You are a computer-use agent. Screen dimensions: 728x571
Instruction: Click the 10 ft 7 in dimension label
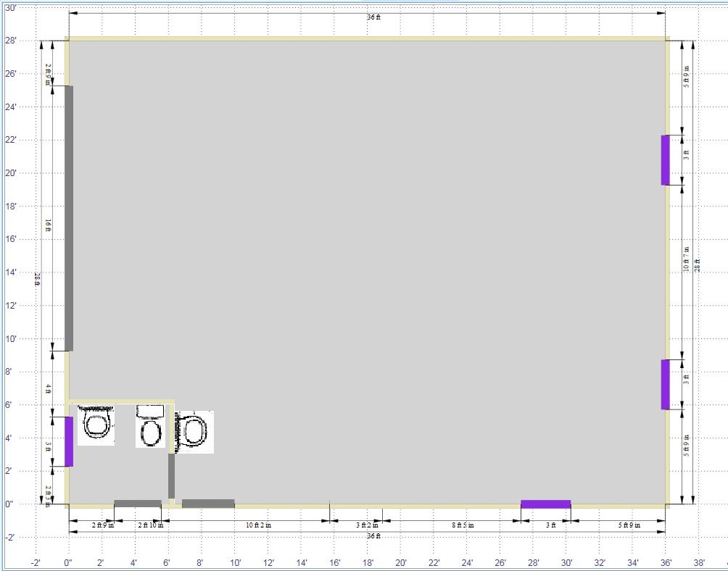687,259
